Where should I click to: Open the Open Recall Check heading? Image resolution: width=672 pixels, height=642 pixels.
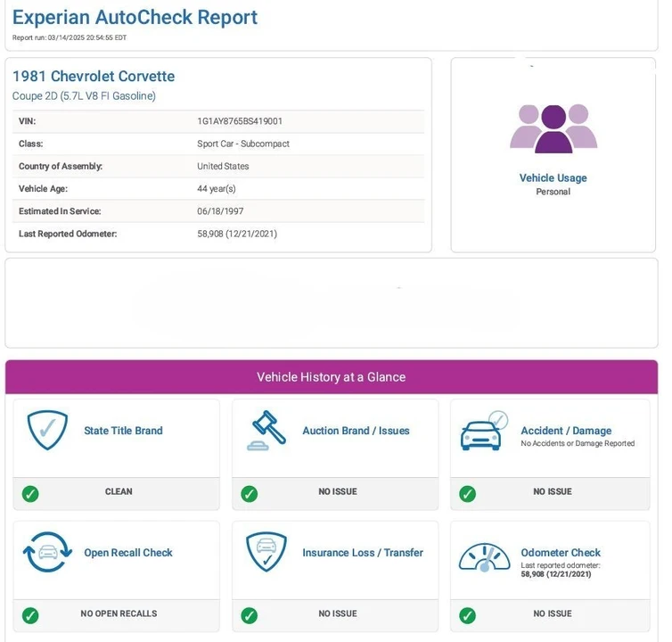click(128, 552)
